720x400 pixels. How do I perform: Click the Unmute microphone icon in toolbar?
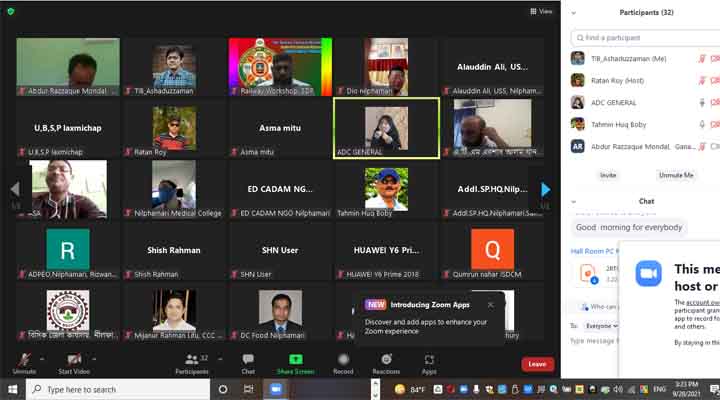coord(24,359)
